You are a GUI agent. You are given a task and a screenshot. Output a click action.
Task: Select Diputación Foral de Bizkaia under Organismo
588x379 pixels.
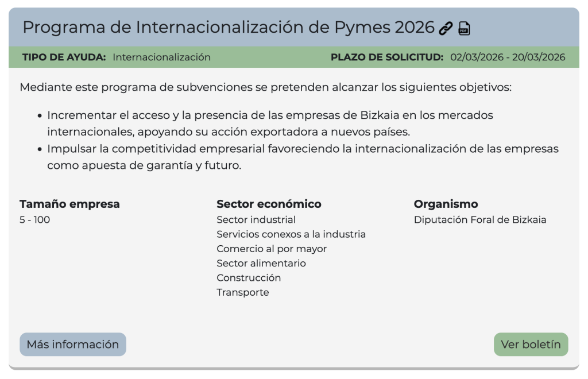click(x=480, y=219)
